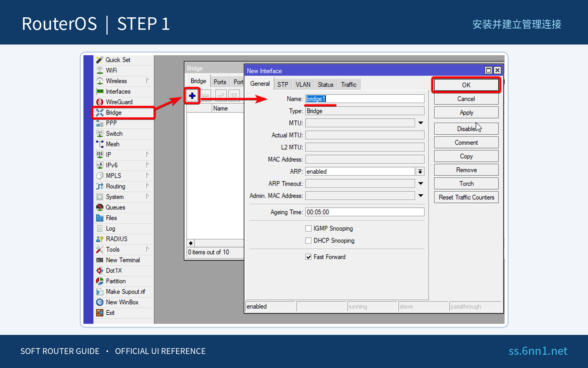
Task: Click the Cancel button
Action: (x=466, y=99)
